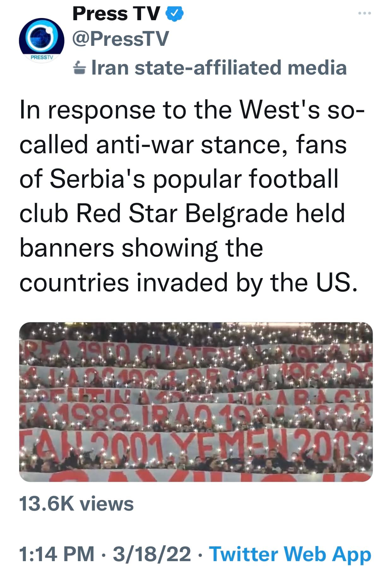Viewport: 392px width, 576px height.
Task: Click the Press TV display name
Action: tap(116, 14)
